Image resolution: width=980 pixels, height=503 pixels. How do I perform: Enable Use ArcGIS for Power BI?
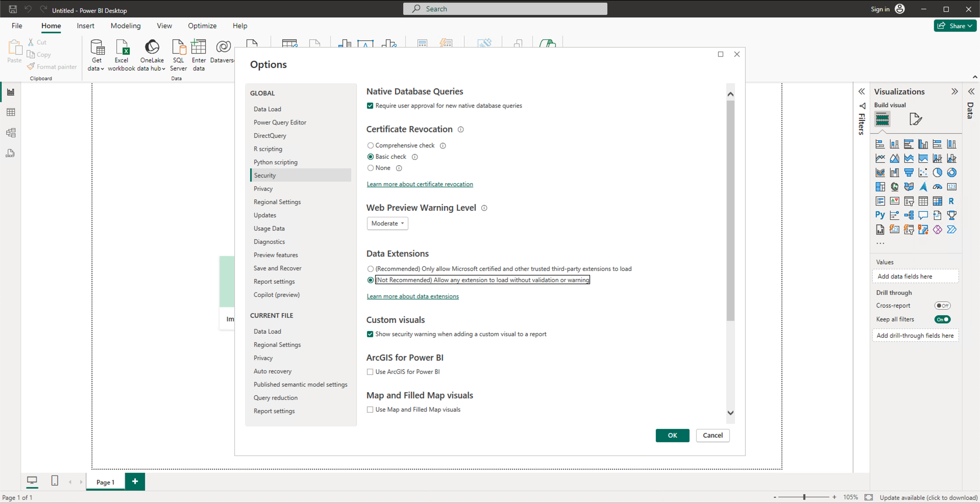pyautogui.click(x=370, y=372)
